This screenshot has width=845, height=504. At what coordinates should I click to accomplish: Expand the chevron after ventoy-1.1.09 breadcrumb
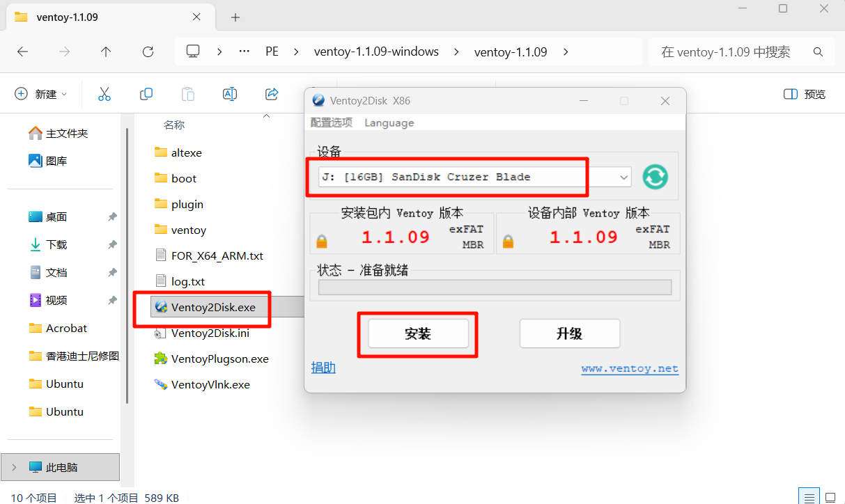click(x=565, y=52)
